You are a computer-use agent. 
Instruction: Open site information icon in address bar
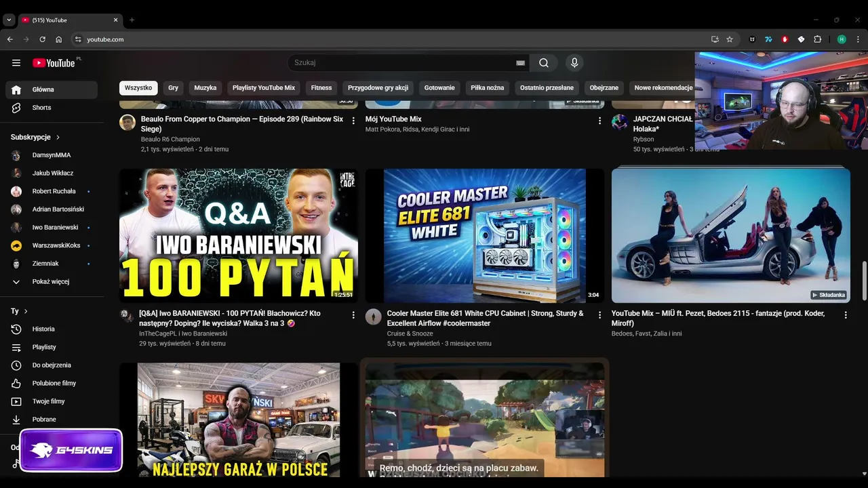(78, 39)
